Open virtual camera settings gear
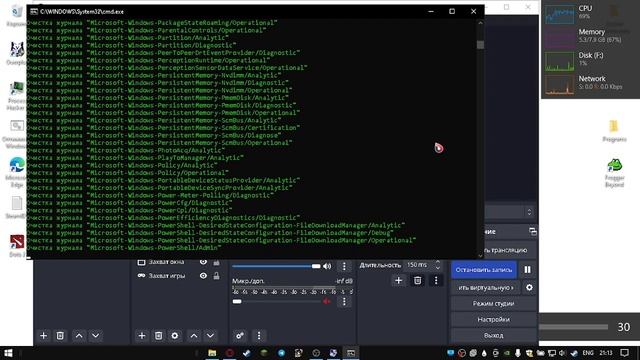Image resolution: width=640 pixels, height=360 pixels. click(x=529, y=288)
